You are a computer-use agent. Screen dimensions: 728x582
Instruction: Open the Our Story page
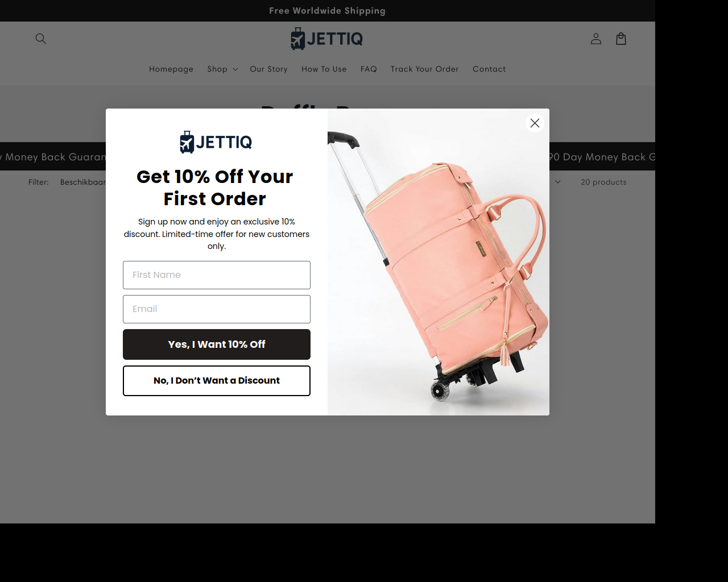tap(269, 69)
